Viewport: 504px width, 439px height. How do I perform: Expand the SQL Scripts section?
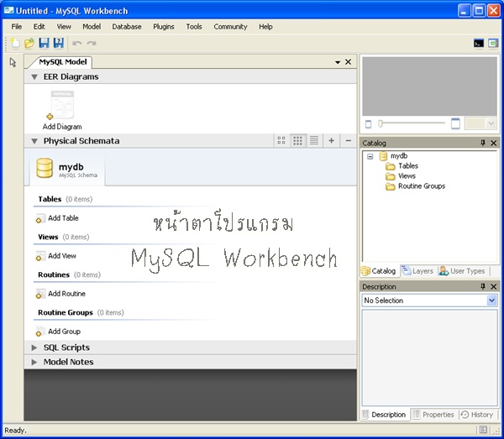tap(34, 348)
